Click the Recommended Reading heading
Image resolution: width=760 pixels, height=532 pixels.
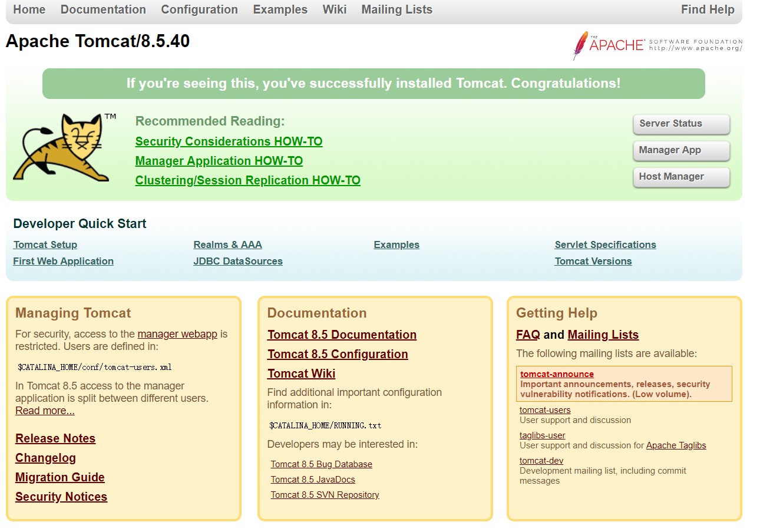[210, 121]
